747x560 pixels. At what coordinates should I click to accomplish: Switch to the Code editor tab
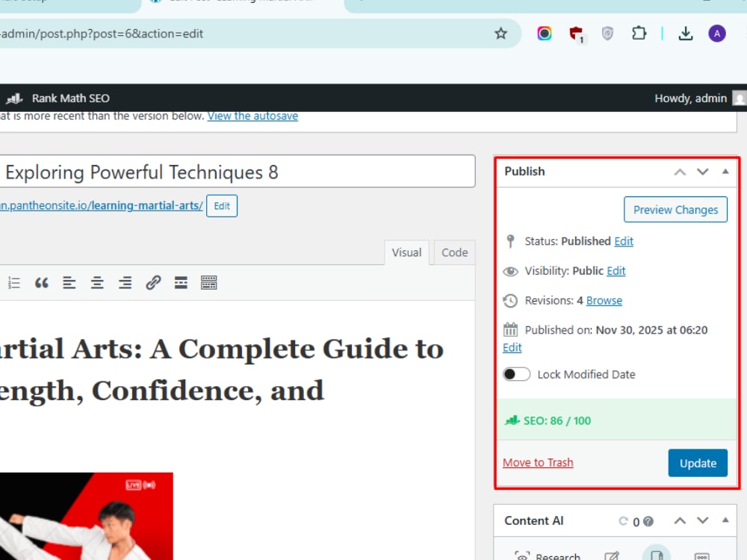coord(454,252)
